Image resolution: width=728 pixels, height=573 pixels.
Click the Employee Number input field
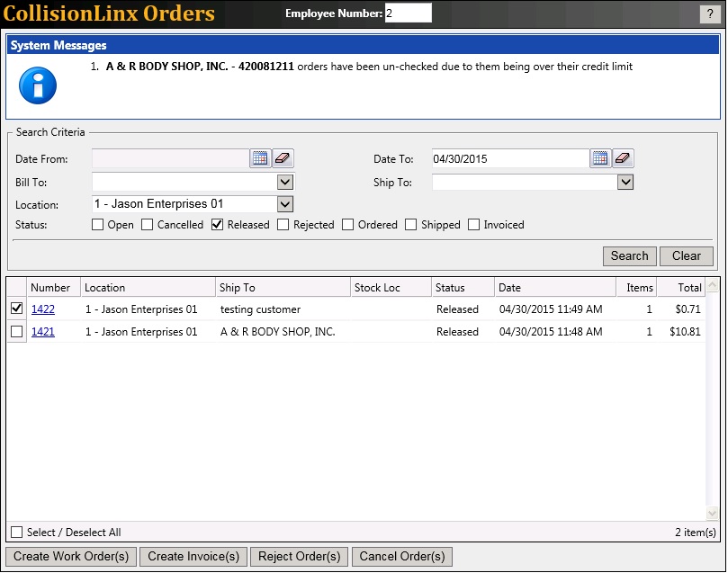(409, 13)
